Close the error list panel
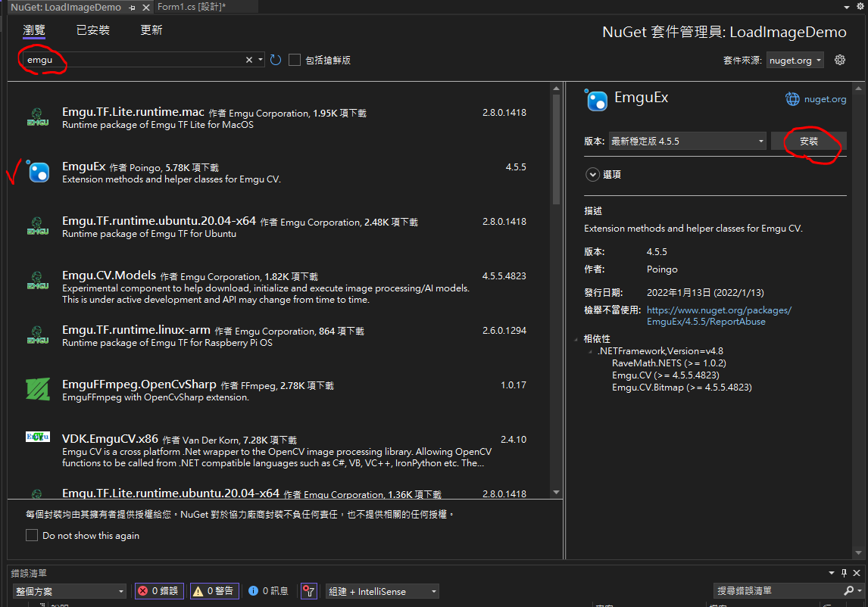This screenshot has width=868, height=607. coord(857,573)
